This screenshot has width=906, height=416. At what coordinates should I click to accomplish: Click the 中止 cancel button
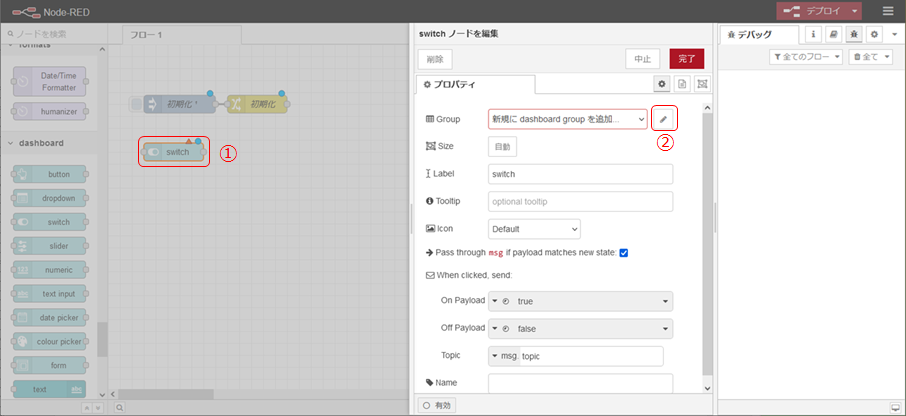pos(642,59)
